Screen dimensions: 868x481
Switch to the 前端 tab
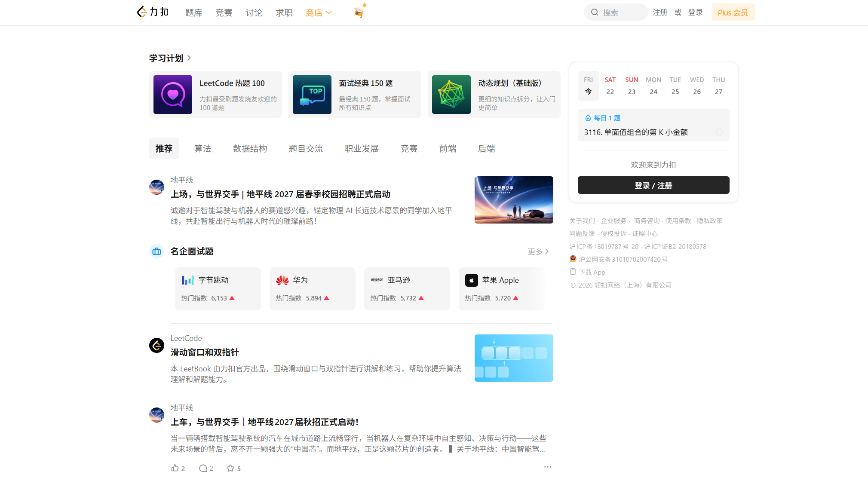pos(448,148)
